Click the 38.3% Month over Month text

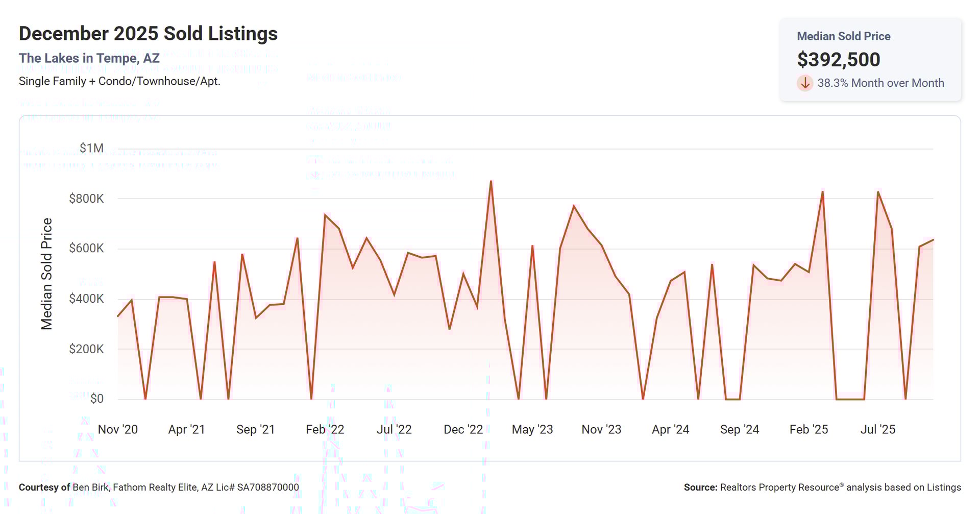point(880,83)
